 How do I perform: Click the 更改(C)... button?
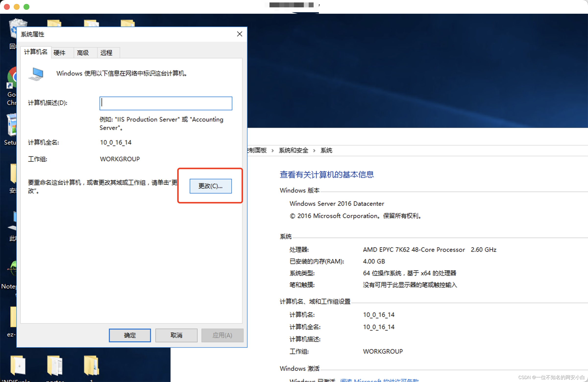[210, 186]
